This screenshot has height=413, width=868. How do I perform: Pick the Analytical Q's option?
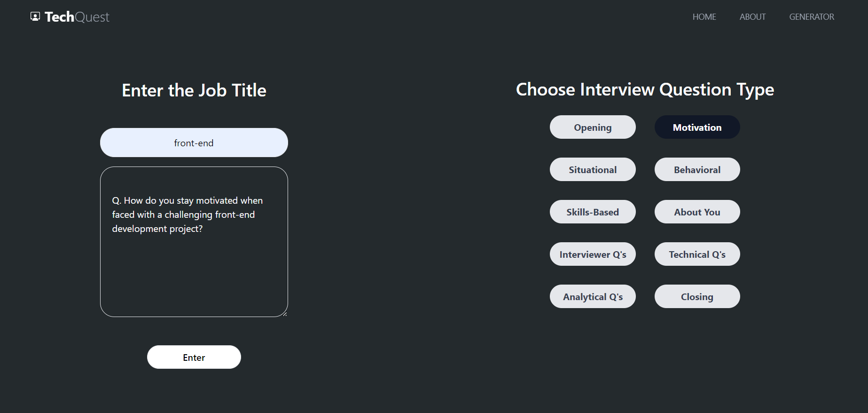(593, 297)
